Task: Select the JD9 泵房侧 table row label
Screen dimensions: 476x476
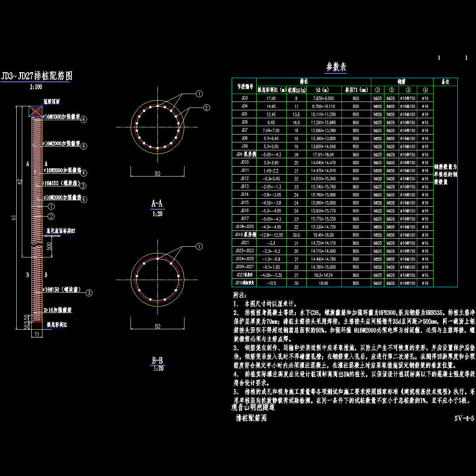Action: pyautogui.click(x=244, y=154)
